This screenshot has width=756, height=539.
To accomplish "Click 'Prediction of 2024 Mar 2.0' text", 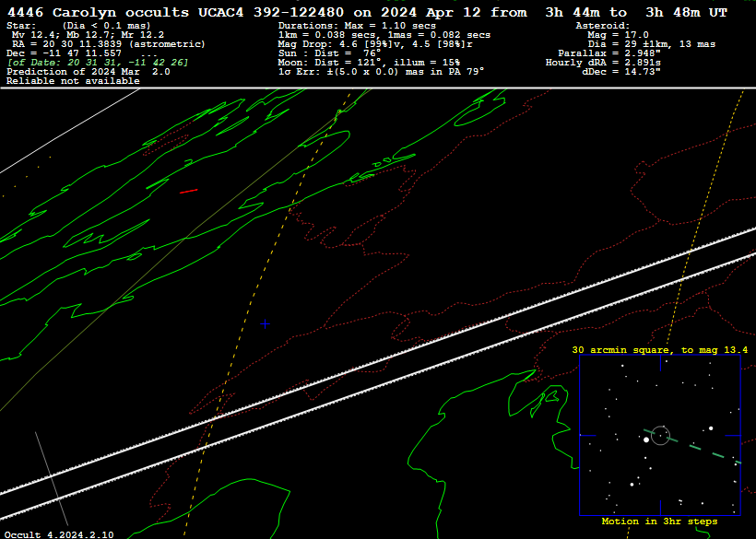I will click(x=89, y=72).
